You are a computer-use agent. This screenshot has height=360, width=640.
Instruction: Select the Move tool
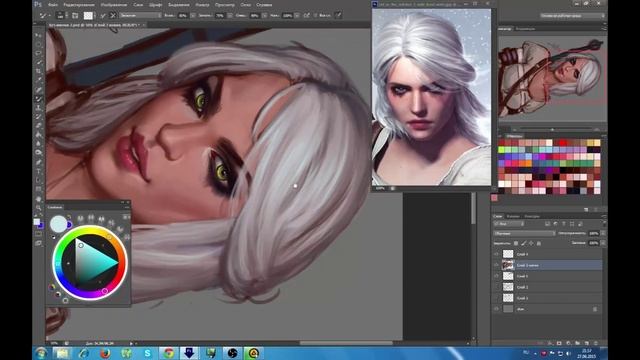(x=39, y=35)
